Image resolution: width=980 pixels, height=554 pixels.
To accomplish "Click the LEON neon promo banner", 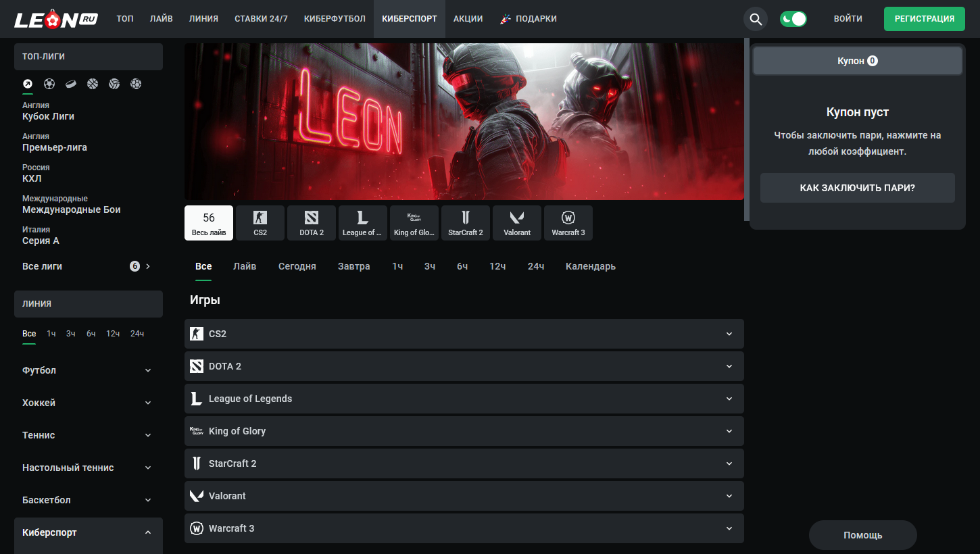I will (464, 122).
